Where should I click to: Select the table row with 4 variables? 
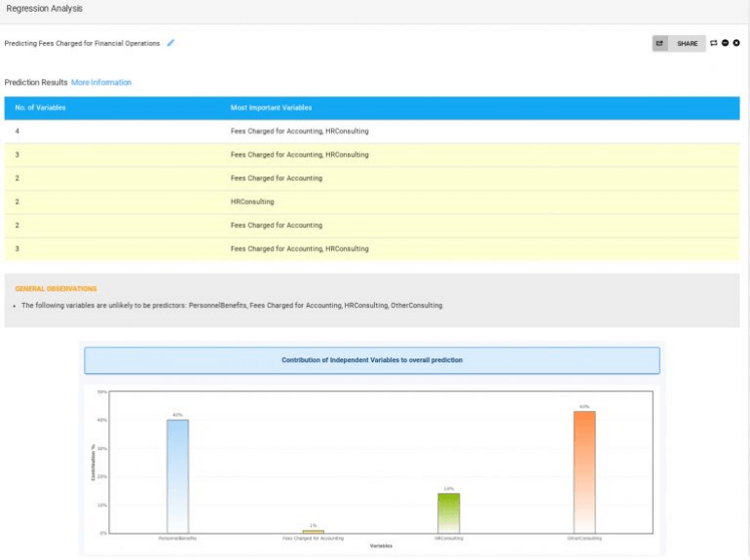click(371, 131)
